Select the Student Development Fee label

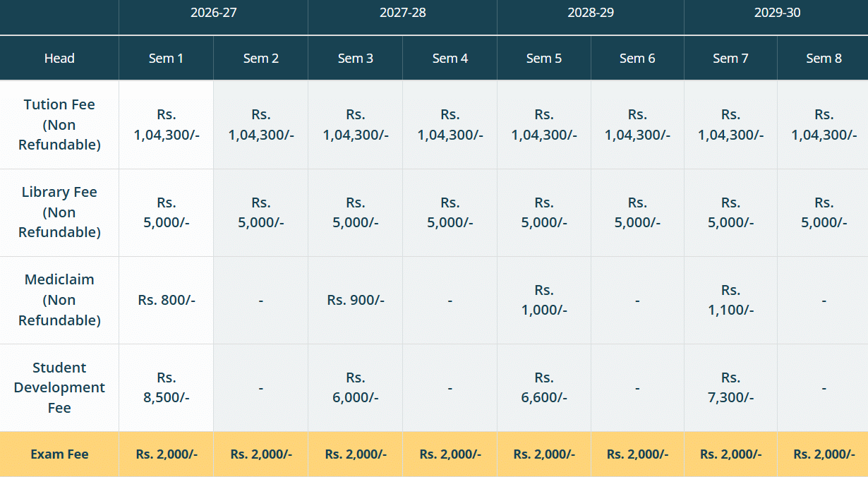click(59, 387)
